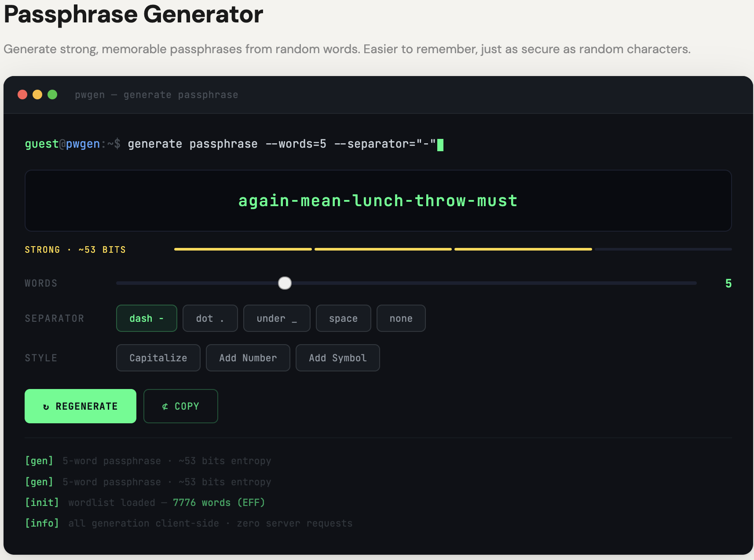This screenshot has height=560, width=754.
Task: Click the first yellow strength bar segment
Action: pos(243,249)
